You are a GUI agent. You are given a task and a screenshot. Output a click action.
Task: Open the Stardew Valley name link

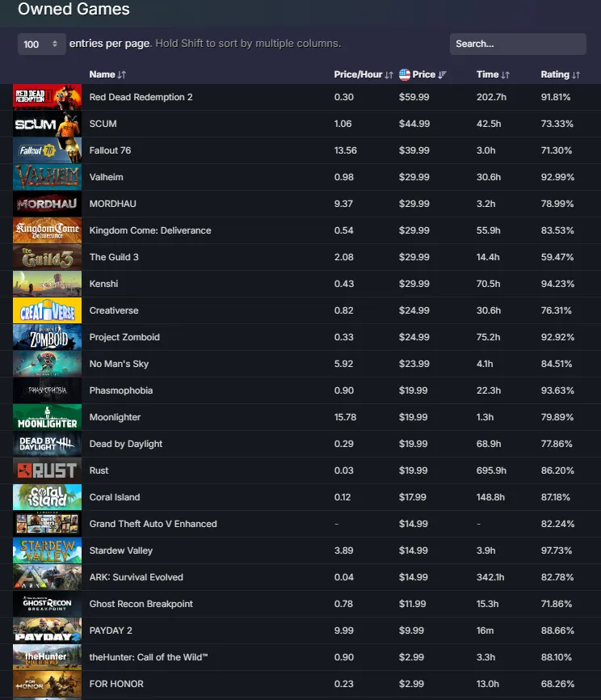tap(121, 550)
